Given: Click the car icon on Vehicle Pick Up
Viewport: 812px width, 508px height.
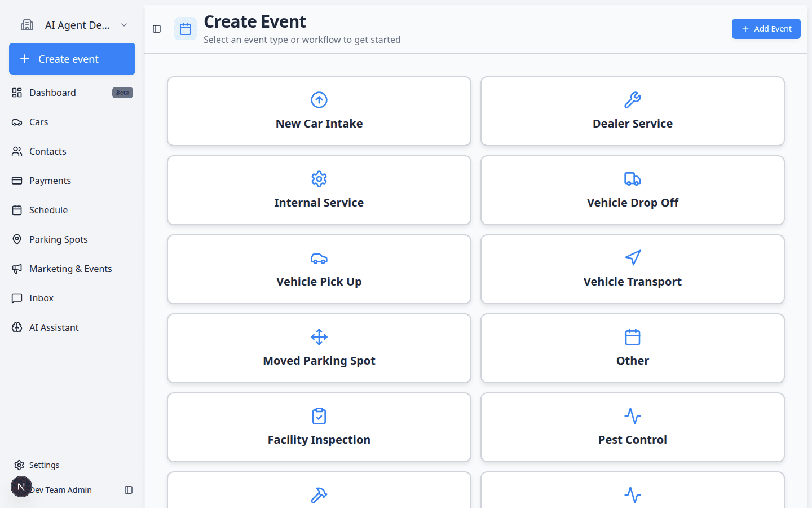Looking at the screenshot, I should click(x=319, y=258).
